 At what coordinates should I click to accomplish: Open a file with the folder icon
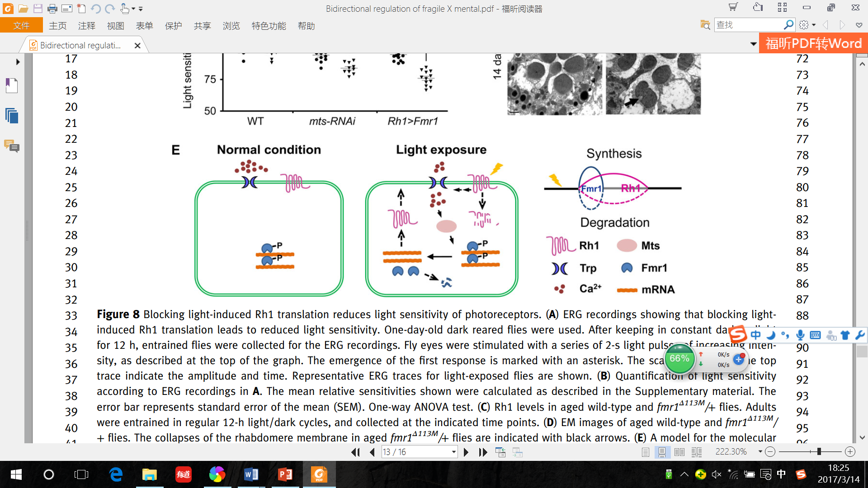24,9
